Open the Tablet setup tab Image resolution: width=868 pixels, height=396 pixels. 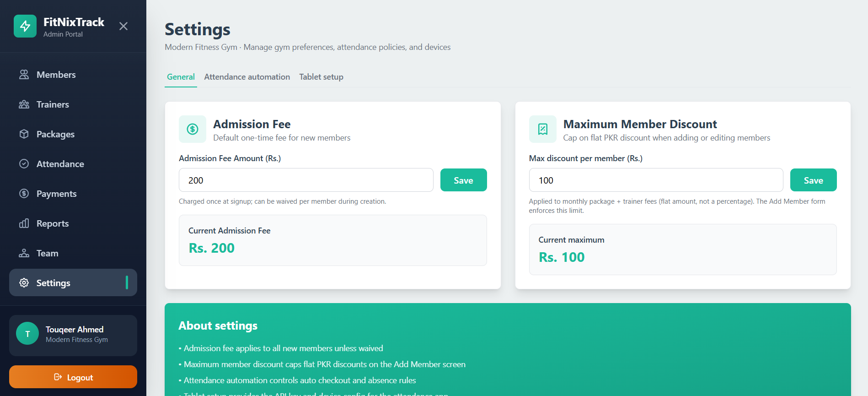tap(321, 77)
